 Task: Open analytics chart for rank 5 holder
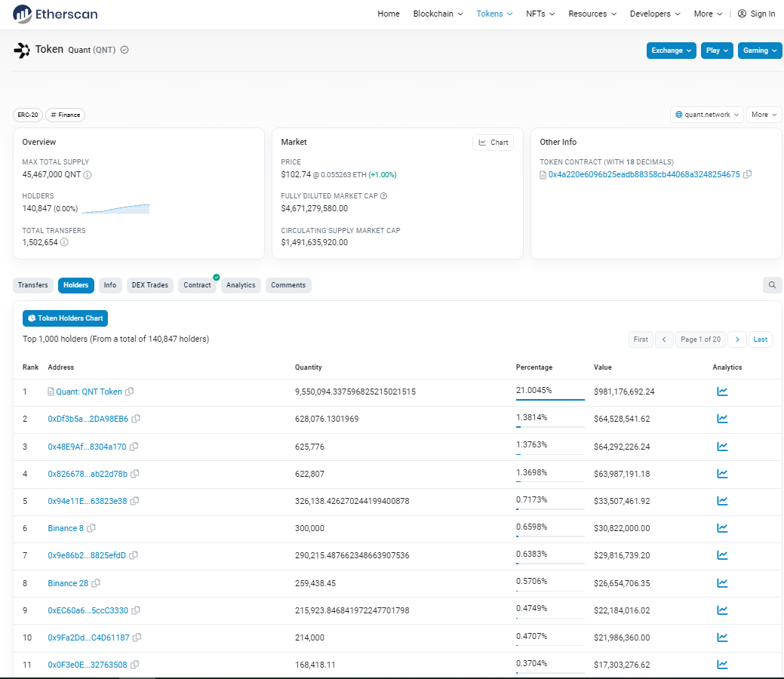click(x=722, y=500)
